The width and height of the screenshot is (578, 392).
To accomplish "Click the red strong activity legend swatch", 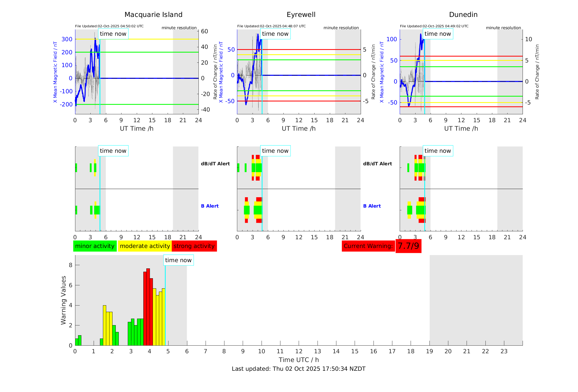I will coord(194,246).
